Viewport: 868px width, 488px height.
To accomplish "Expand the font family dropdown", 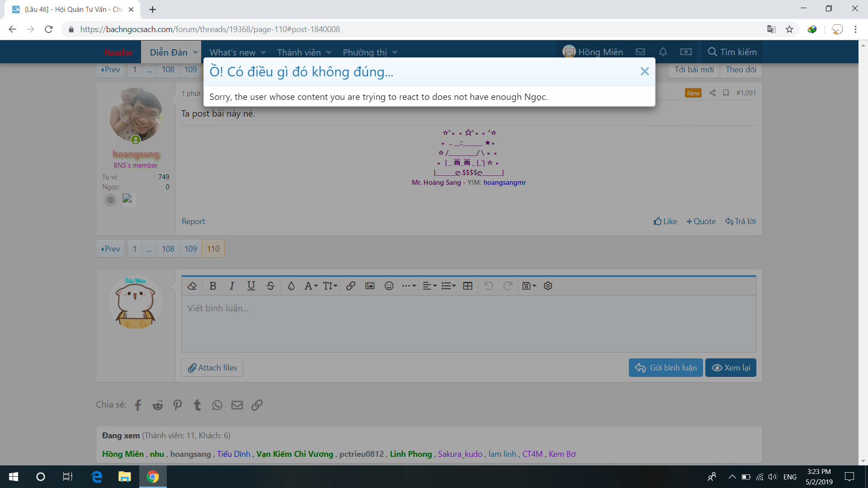I will (x=311, y=286).
